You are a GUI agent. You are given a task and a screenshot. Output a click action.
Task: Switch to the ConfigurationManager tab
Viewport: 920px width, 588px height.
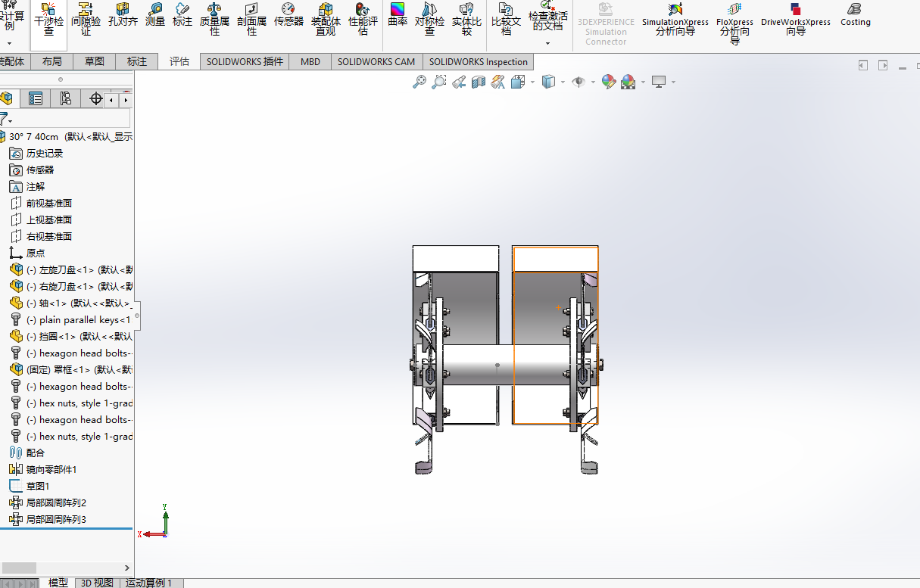pyautogui.click(x=66, y=98)
